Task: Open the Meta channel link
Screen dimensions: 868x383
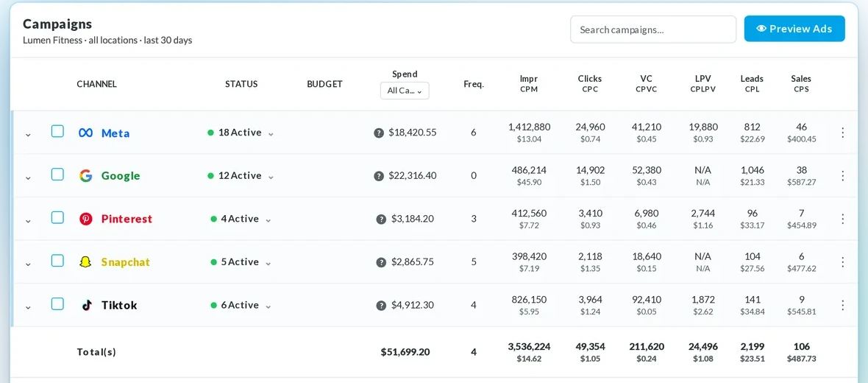Action: point(115,133)
